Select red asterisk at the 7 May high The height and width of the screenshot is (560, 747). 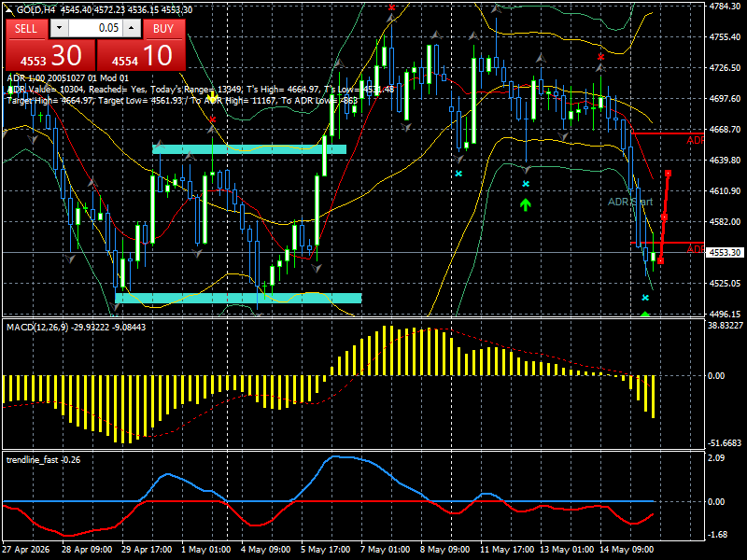[391, 7]
